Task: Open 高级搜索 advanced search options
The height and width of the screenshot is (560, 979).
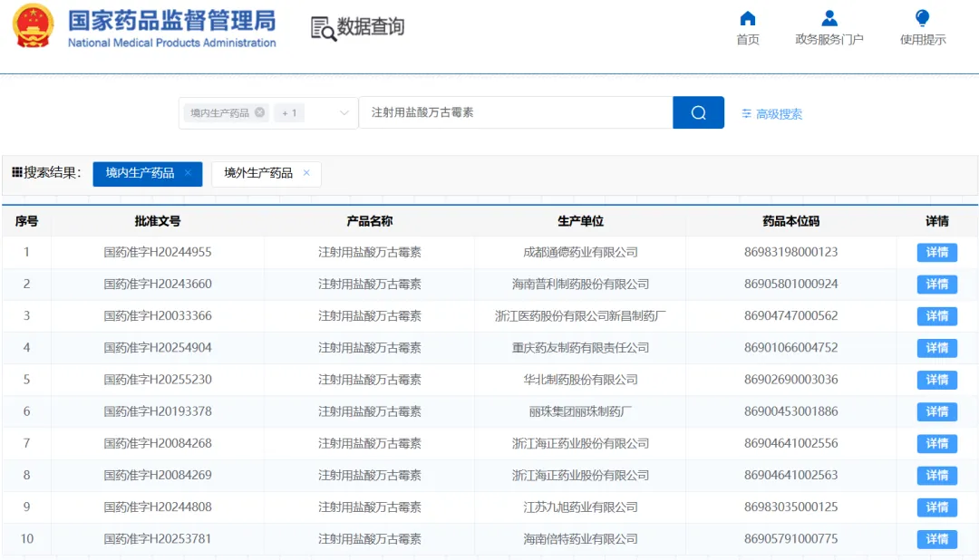Action: 771,113
